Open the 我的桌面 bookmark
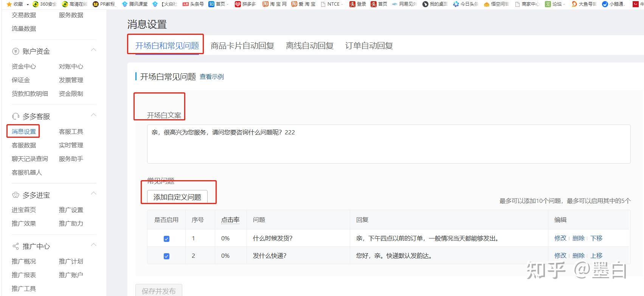 [435, 4]
